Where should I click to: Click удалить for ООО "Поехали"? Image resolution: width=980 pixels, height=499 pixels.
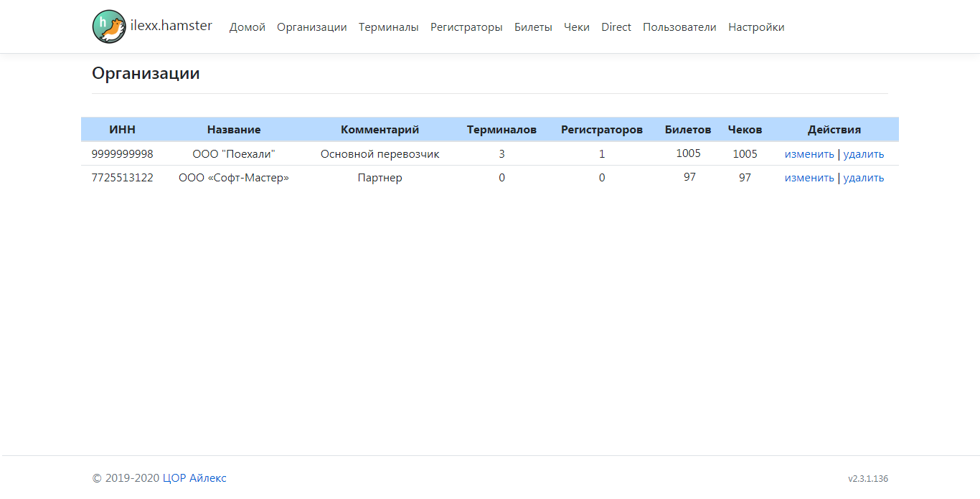[864, 154]
